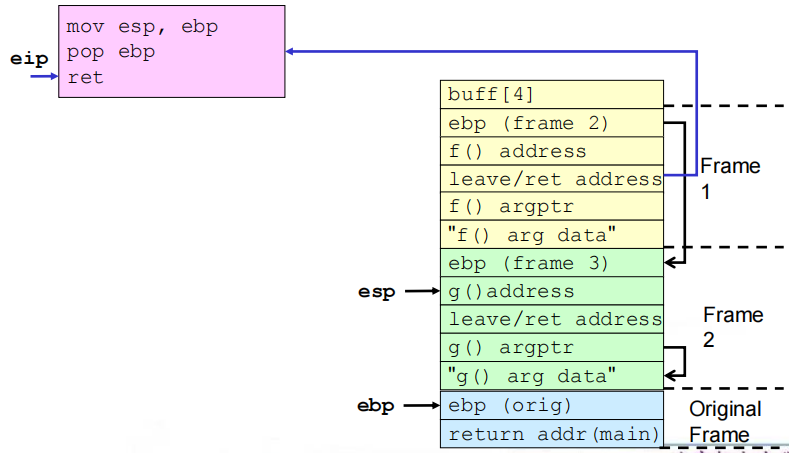Screen dimensions: 789x453
Task: Select the "pop ebp" instruction line
Action: [x=111, y=51]
